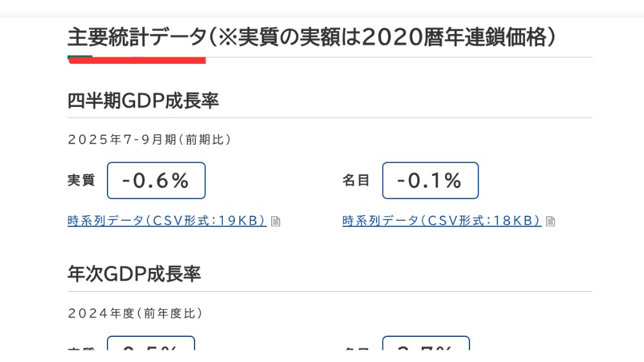Viewport: 644px width, 362px height.
Task: Select the quarterly real GDP -0.6% box
Action: [156, 180]
